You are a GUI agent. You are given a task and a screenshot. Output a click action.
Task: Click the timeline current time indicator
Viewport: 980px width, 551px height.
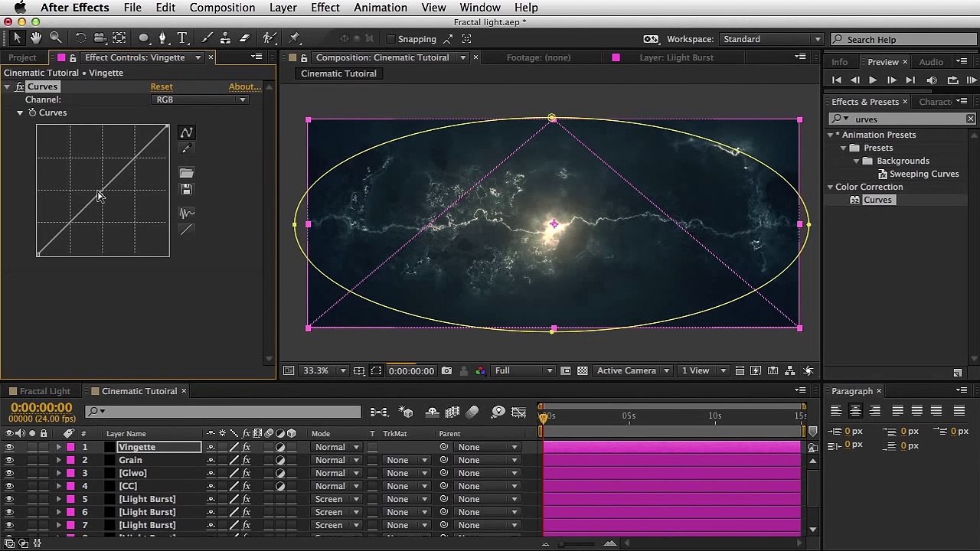[544, 417]
